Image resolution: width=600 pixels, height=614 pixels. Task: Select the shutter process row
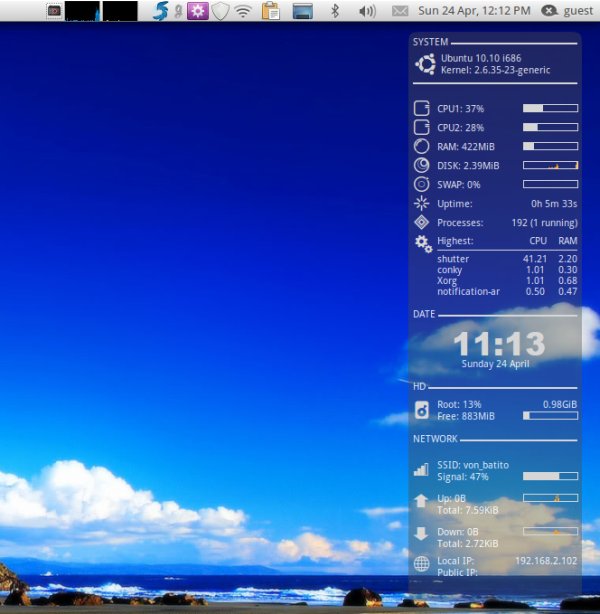pyautogui.click(x=507, y=259)
